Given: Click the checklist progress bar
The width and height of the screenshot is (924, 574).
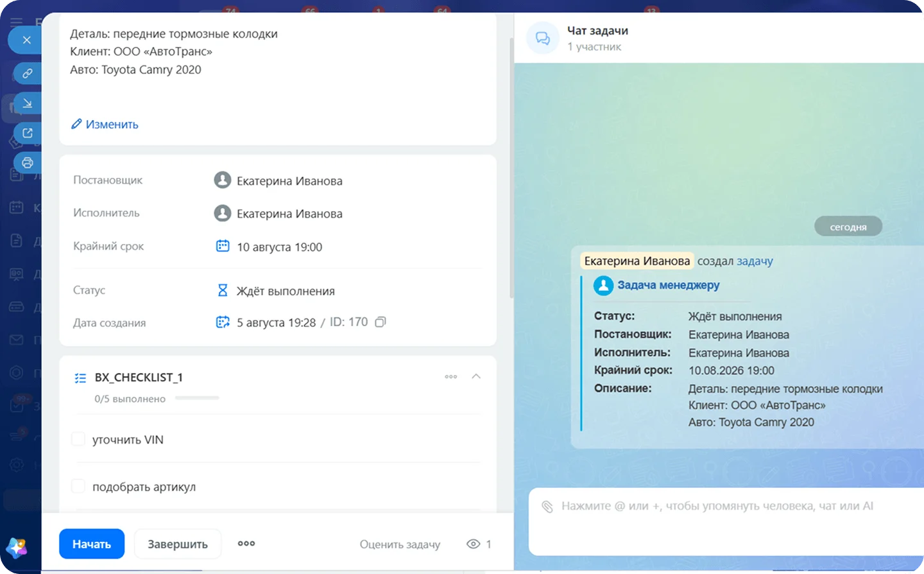Looking at the screenshot, I should click(x=197, y=398).
